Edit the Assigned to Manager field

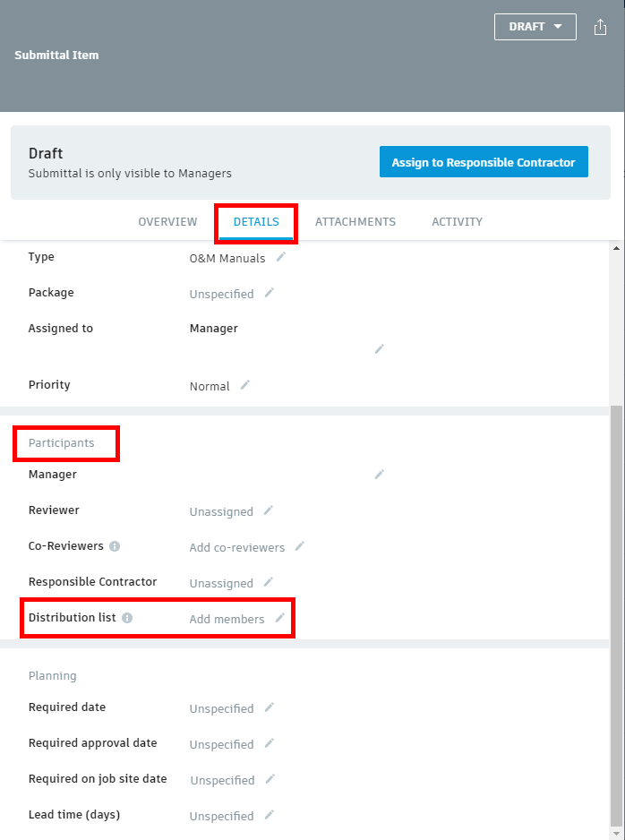point(378,349)
